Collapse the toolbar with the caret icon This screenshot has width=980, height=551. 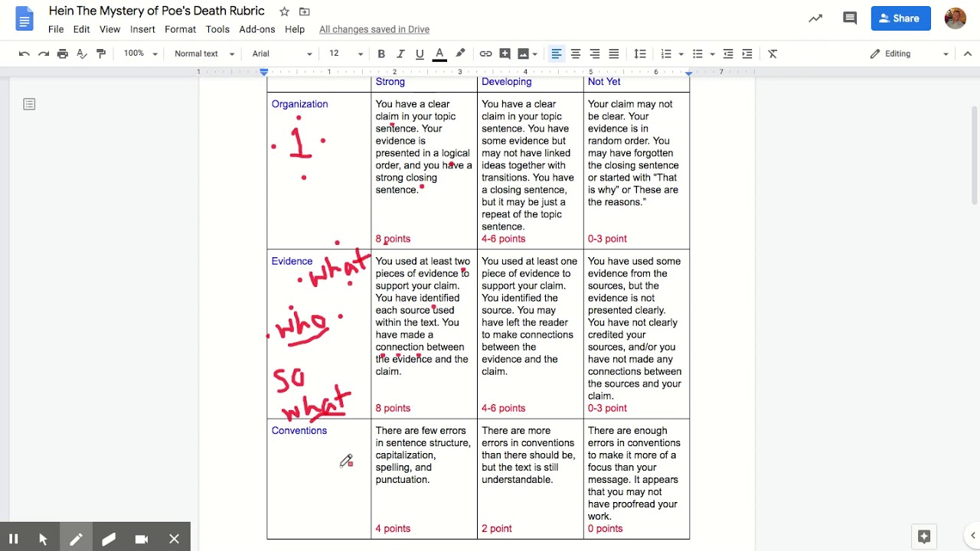(x=968, y=54)
